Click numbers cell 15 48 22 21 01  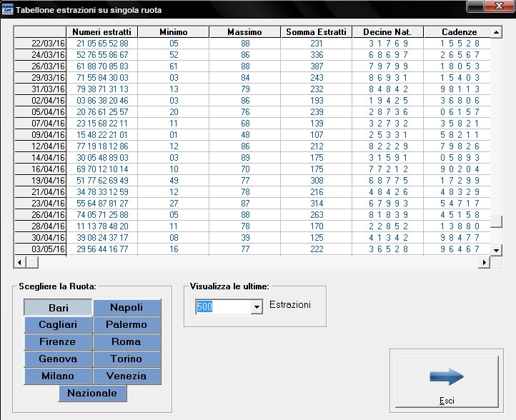(x=102, y=135)
